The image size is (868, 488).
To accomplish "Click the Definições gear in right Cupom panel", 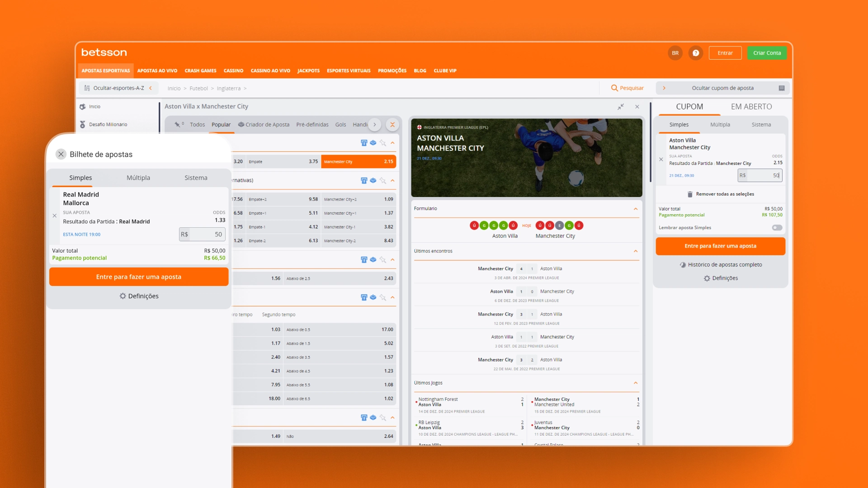I will [707, 278].
